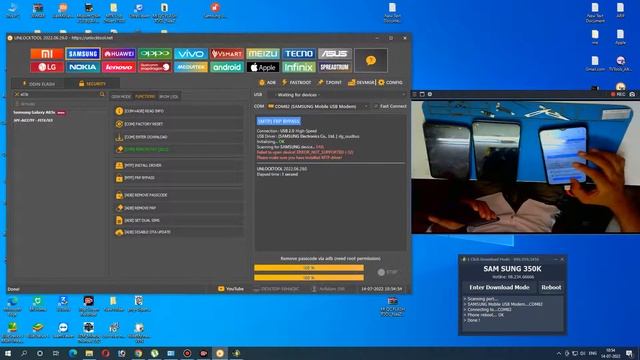Open taskbar search icon
This screenshot has height=360, width=640.
pyautogui.click(x=24, y=353)
